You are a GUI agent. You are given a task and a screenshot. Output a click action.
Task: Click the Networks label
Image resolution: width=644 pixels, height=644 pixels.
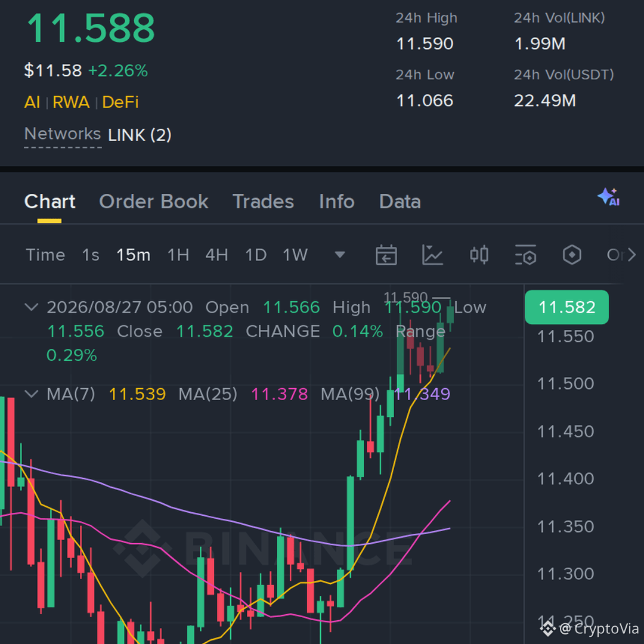(63, 134)
